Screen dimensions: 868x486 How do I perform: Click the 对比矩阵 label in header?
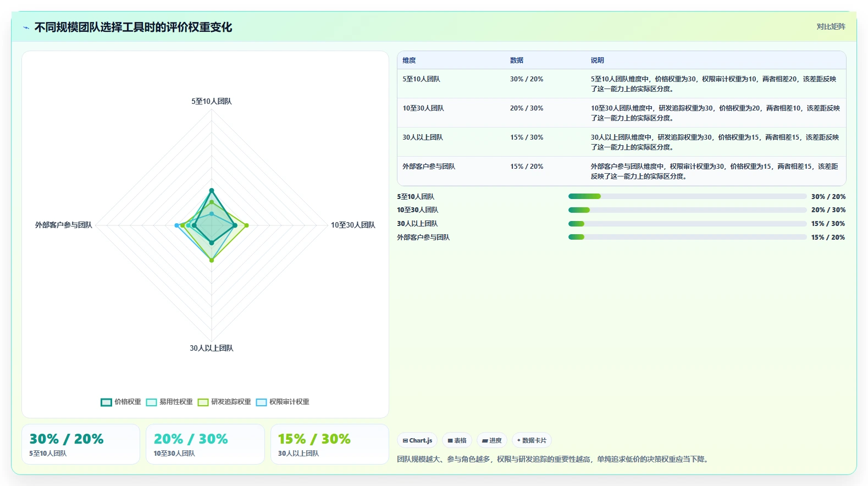831,26
